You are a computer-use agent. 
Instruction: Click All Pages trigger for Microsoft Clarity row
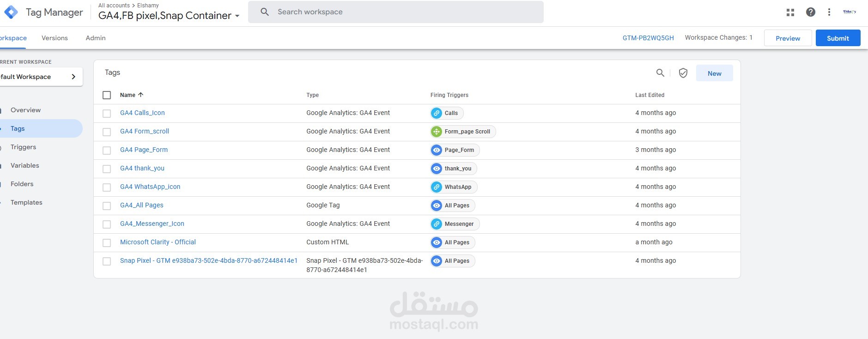[x=453, y=242]
